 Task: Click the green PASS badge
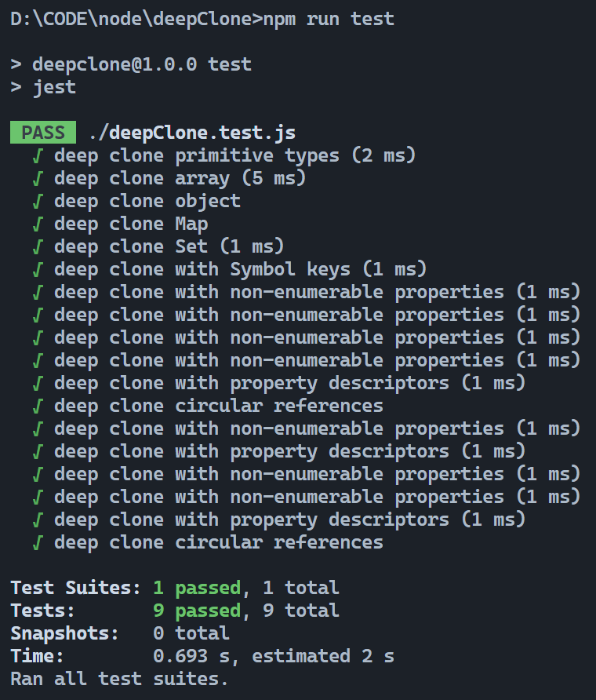(x=43, y=132)
